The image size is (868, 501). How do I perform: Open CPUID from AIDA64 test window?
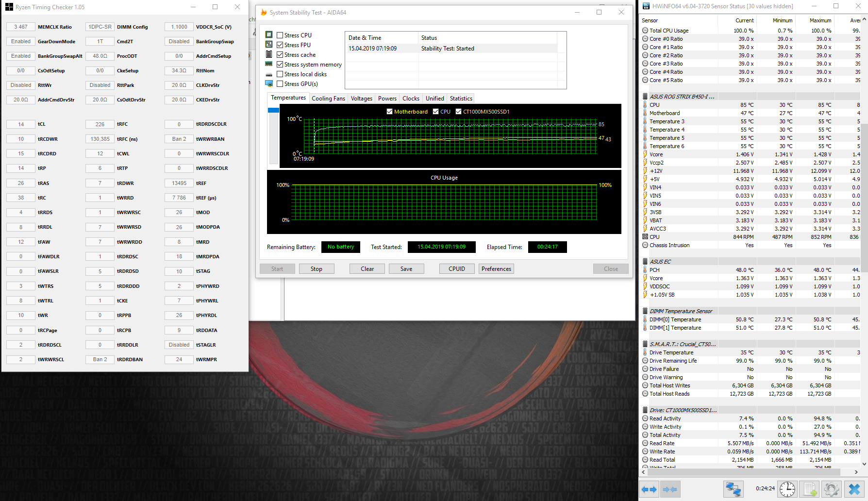click(x=457, y=269)
